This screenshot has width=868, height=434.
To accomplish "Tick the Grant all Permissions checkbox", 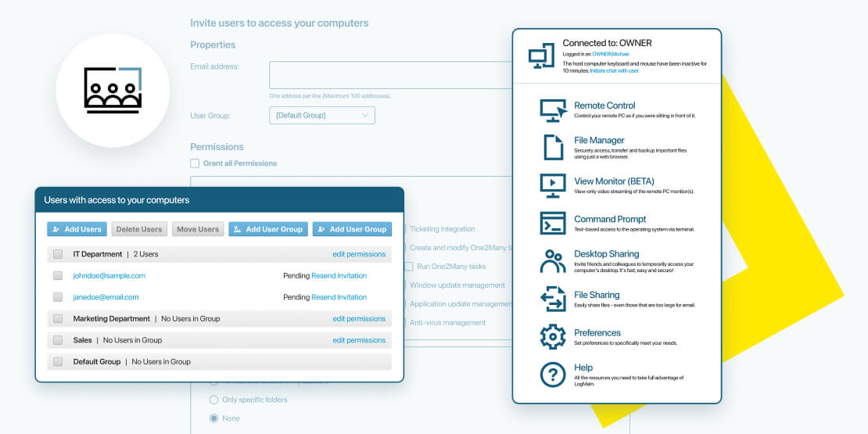I will pos(195,163).
